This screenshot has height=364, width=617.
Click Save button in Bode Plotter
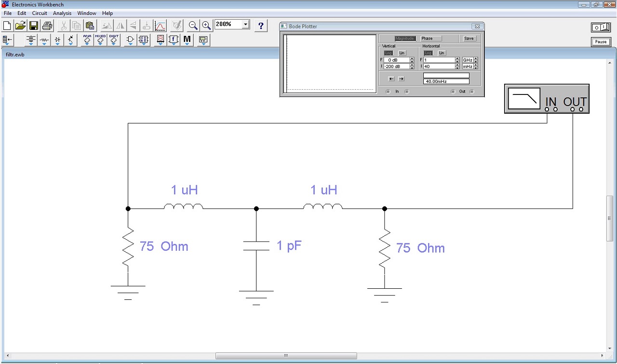(469, 39)
